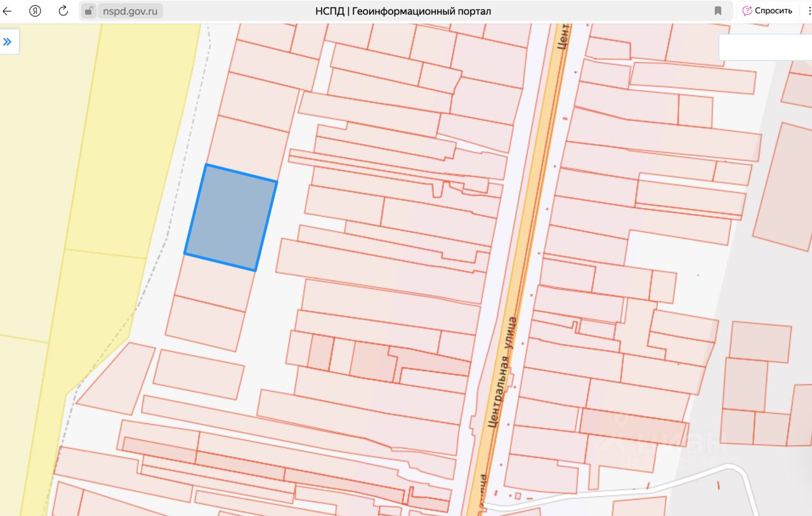The image size is (812, 516).
Task: Show site security info via lock icon
Action: click(89, 11)
